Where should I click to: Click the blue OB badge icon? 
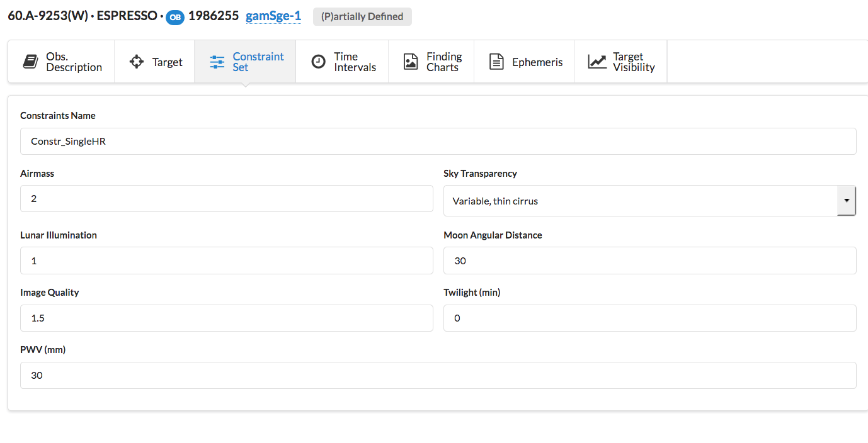175,17
